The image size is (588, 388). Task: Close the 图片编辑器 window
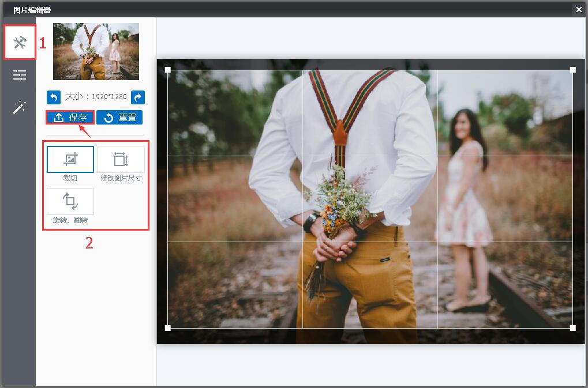click(579, 9)
